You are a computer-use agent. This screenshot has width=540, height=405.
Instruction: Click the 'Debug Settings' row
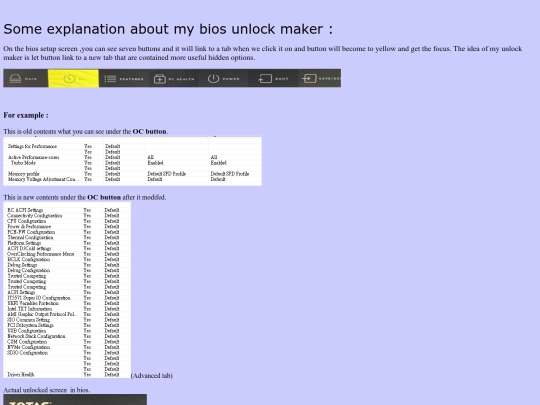click(x=67, y=265)
